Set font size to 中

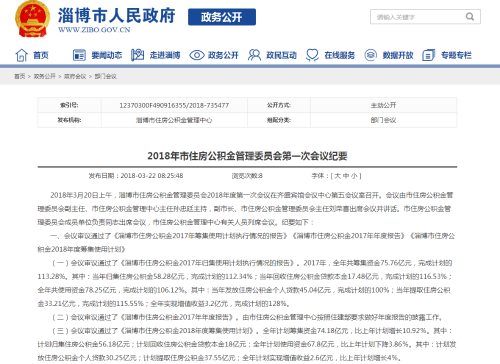point(346,176)
